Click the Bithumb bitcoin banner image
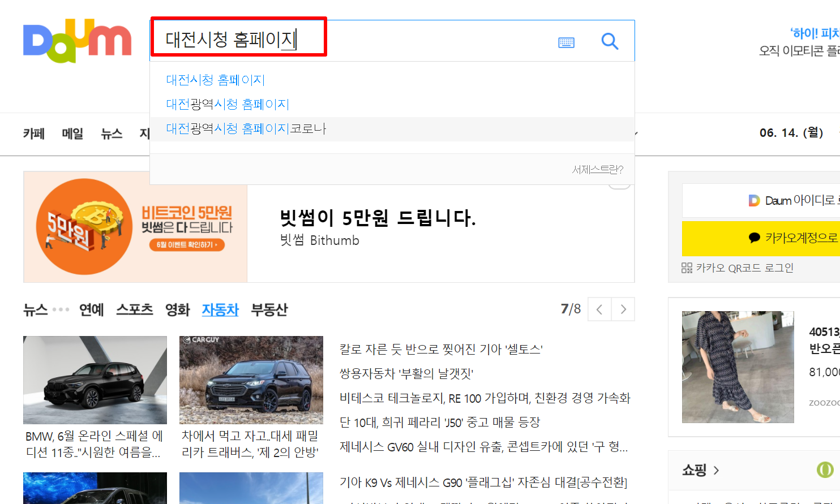Image resolution: width=840 pixels, height=504 pixels. click(x=135, y=227)
